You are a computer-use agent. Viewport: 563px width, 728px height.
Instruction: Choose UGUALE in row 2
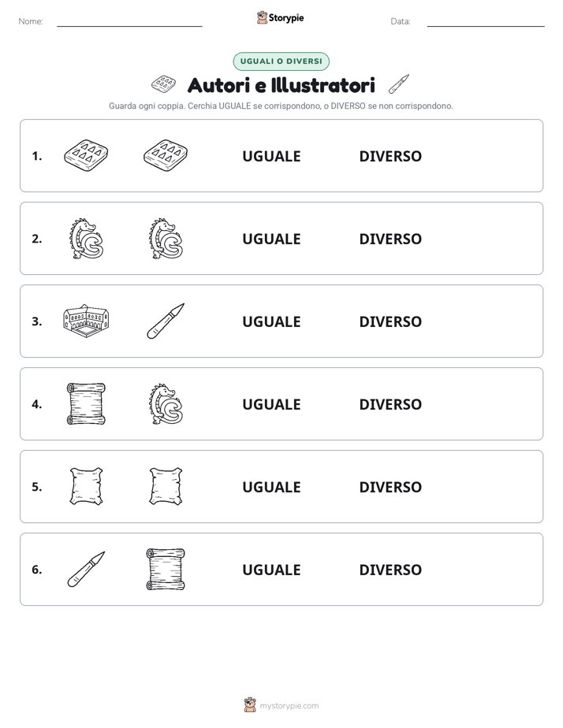point(272,239)
